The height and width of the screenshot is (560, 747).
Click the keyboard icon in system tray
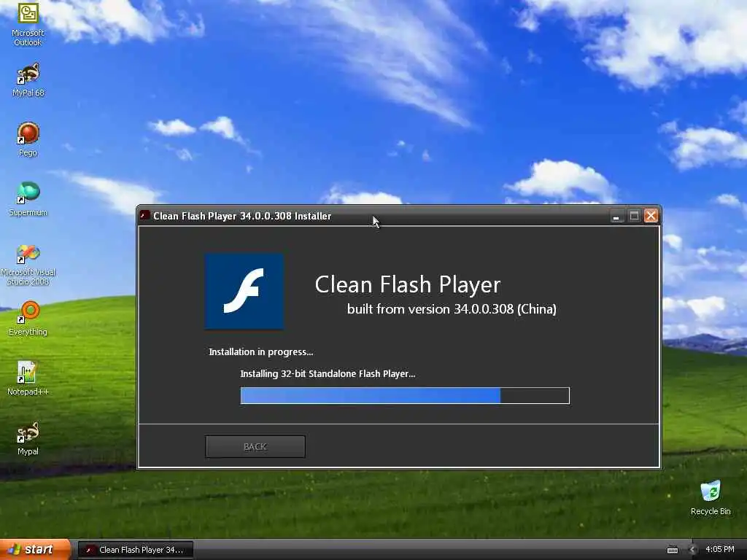pyautogui.click(x=672, y=550)
